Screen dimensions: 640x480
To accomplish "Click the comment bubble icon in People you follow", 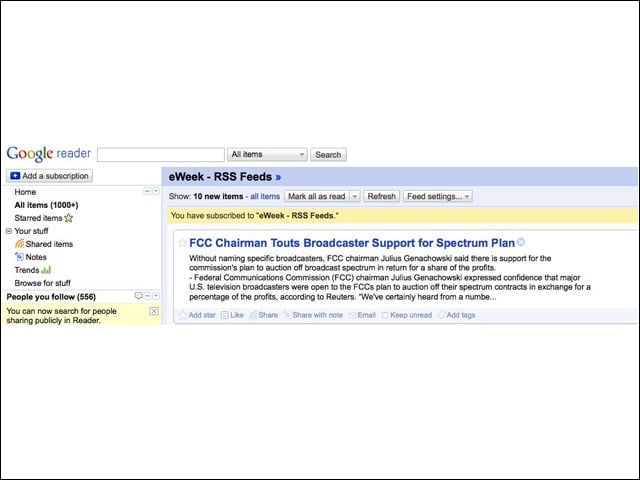I will pos(138,296).
